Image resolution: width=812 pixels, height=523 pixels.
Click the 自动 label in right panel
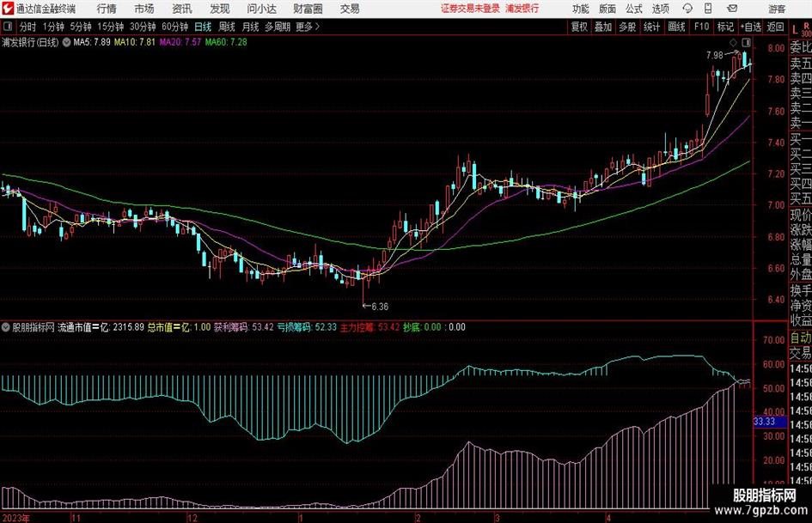[x=801, y=338]
